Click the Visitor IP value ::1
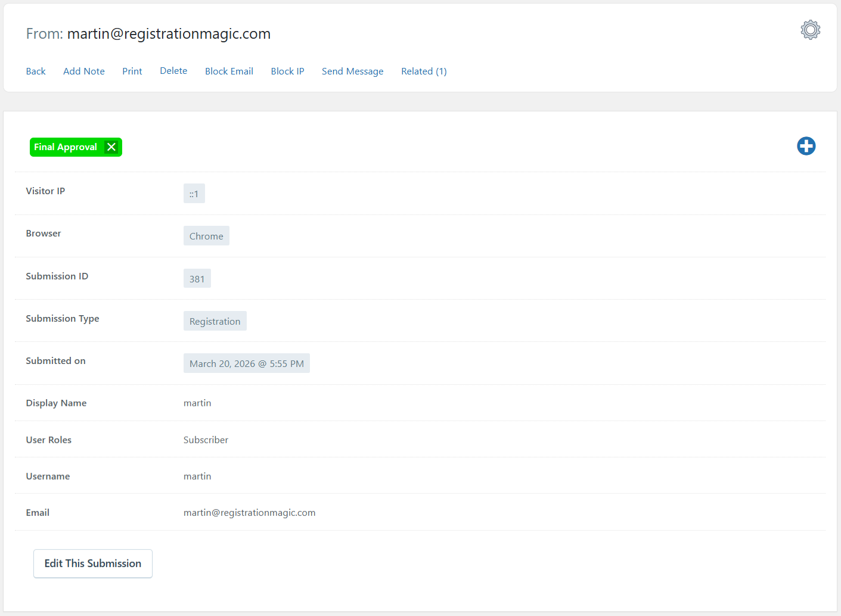This screenshot has height=616, width=841. point(194,194)
